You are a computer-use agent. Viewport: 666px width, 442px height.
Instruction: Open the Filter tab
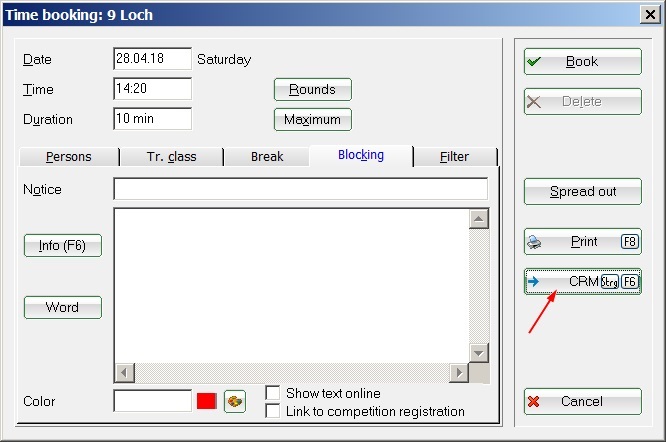[x=454, y=157]
